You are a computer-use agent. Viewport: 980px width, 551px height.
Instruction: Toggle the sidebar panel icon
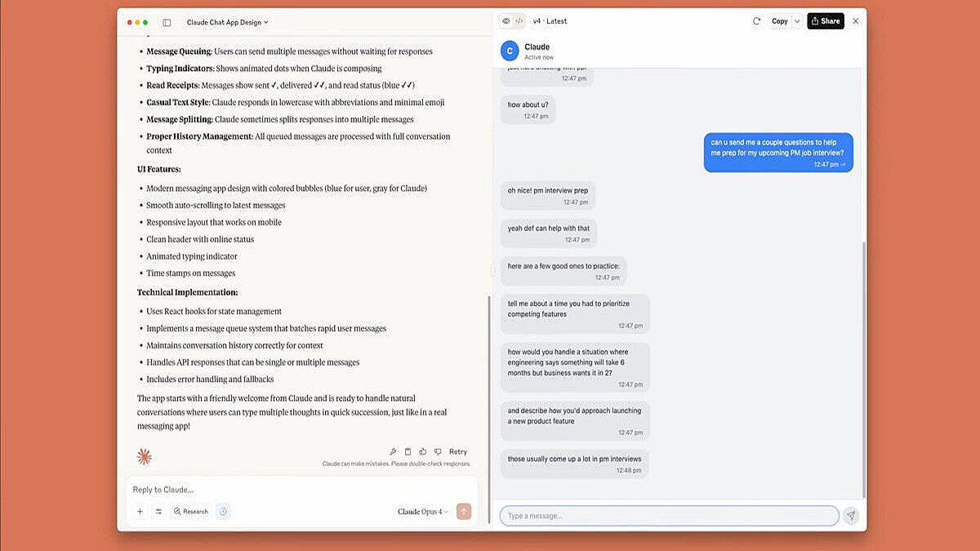[167, 22]
